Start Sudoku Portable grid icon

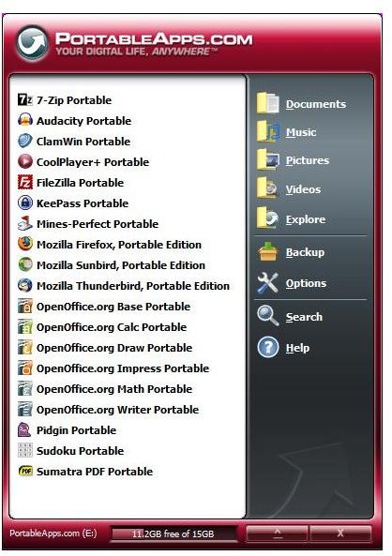tap(25, 451)
